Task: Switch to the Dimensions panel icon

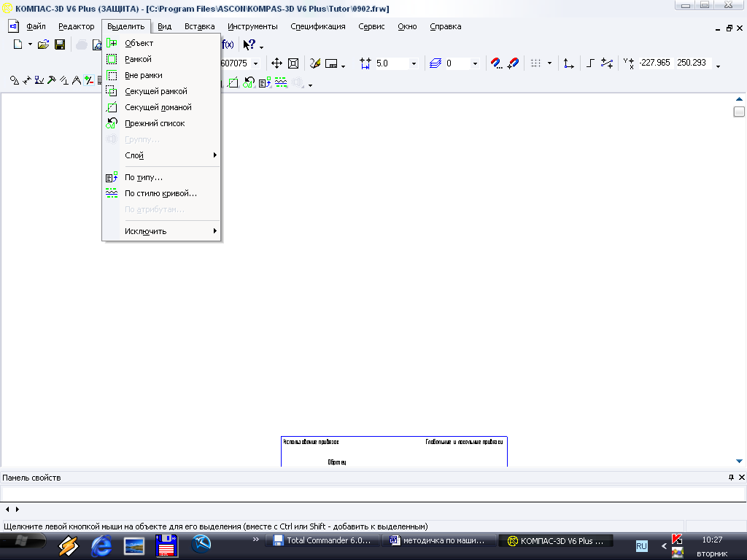Action: tap(27, 80)
